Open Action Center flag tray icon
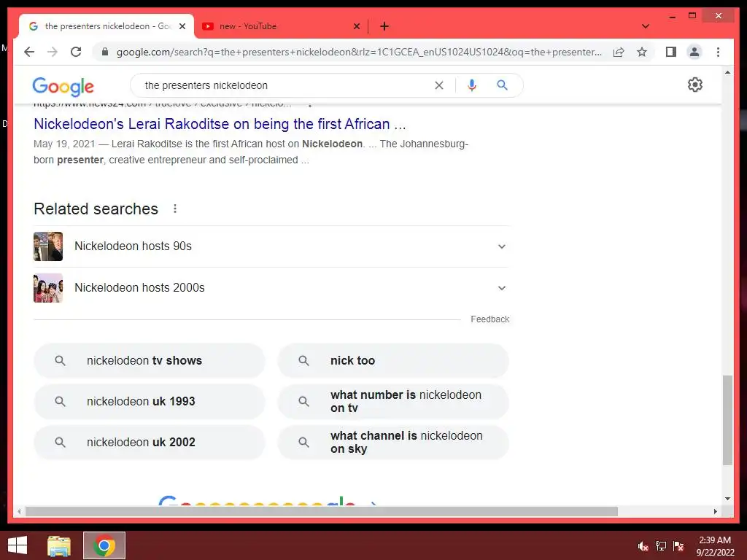The image size is (747, 560). tap(678, 546)
